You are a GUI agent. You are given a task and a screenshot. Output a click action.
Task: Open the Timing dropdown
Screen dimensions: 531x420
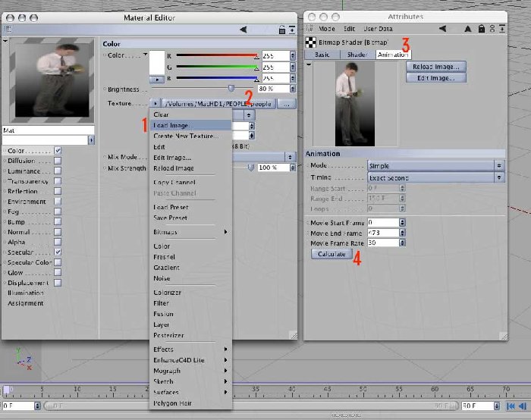[x=435, y=177]
